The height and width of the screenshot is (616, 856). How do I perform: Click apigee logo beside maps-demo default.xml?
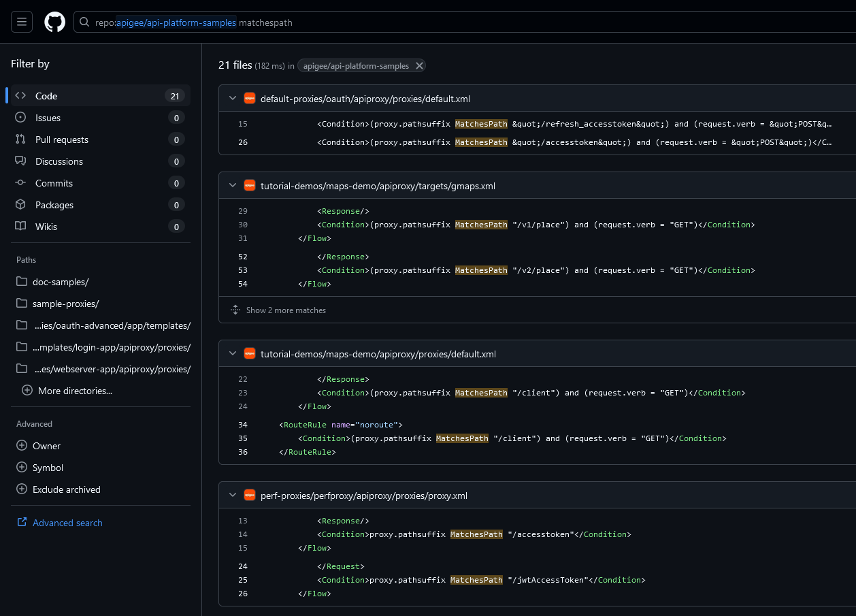[x=250, y=354]
